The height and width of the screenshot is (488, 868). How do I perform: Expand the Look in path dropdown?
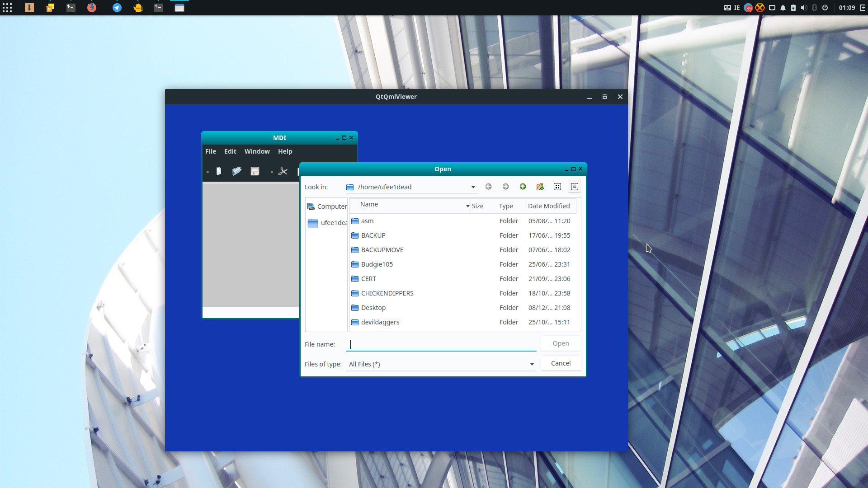473,187
